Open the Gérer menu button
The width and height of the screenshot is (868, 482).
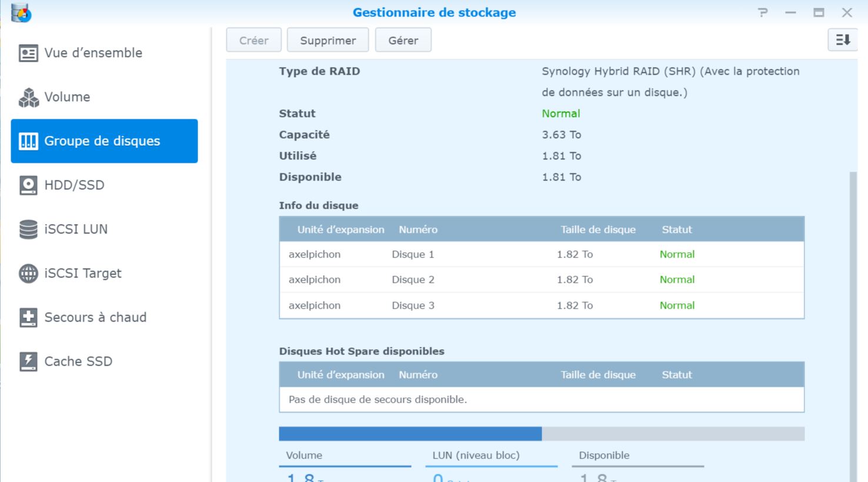click(403, 40)
